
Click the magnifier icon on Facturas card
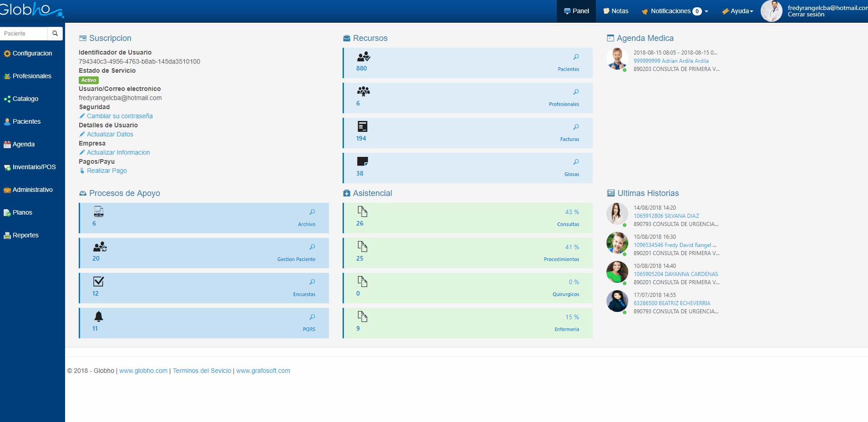(576, 127)
